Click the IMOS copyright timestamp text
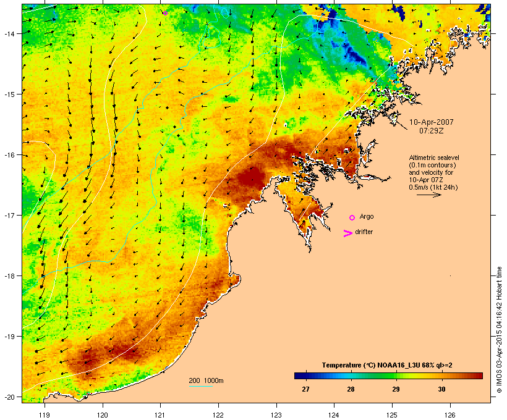The image size is (507, 420). (499, 330)
